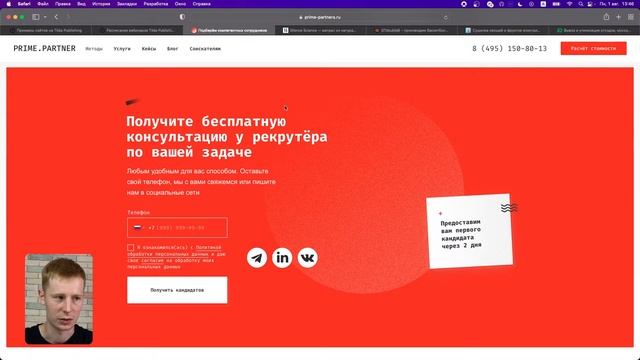
Task: Click the presenter webcam thumbnail
Action: (59, 299)
